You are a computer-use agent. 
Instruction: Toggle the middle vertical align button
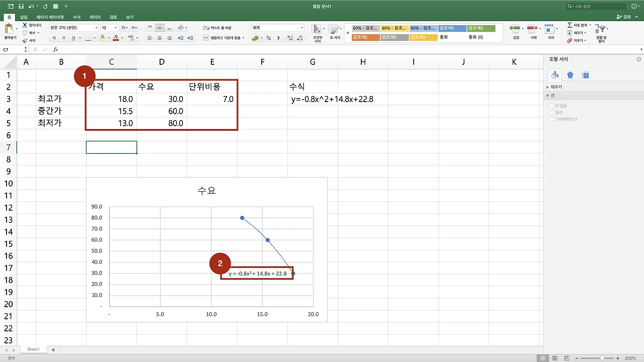[159, 28]
